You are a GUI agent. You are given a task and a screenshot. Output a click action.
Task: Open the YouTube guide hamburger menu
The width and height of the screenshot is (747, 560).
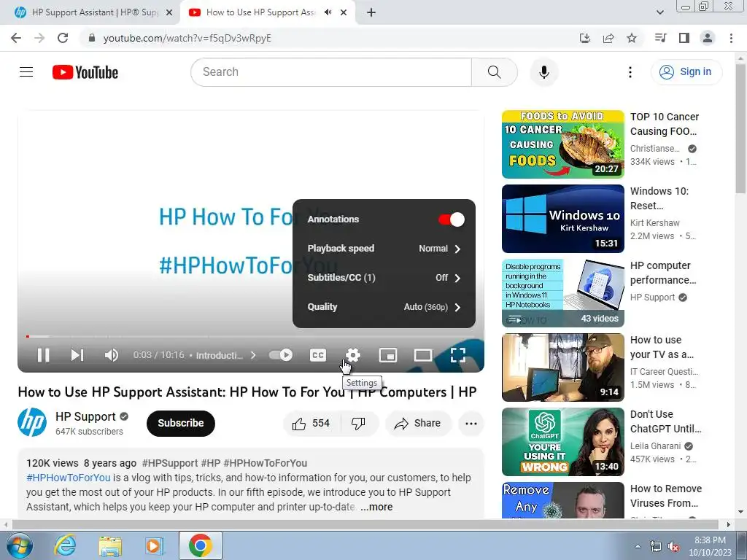pos(26,72)
